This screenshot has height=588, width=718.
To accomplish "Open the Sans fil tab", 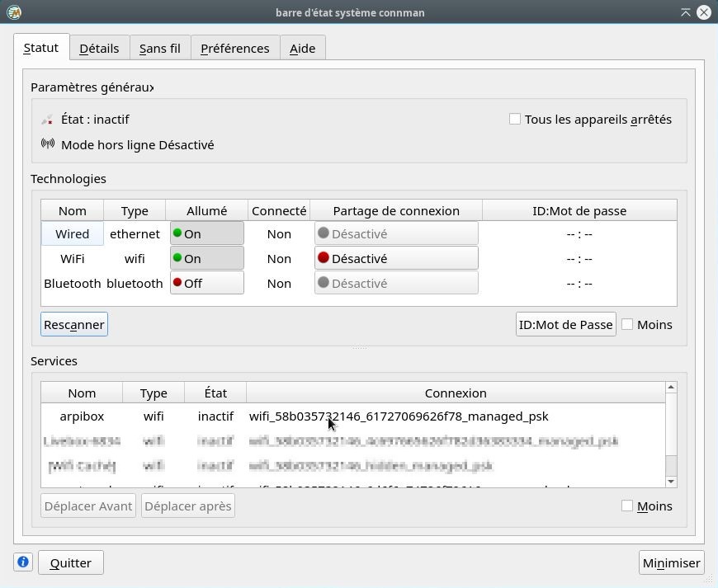I will (x=159, y=48).
